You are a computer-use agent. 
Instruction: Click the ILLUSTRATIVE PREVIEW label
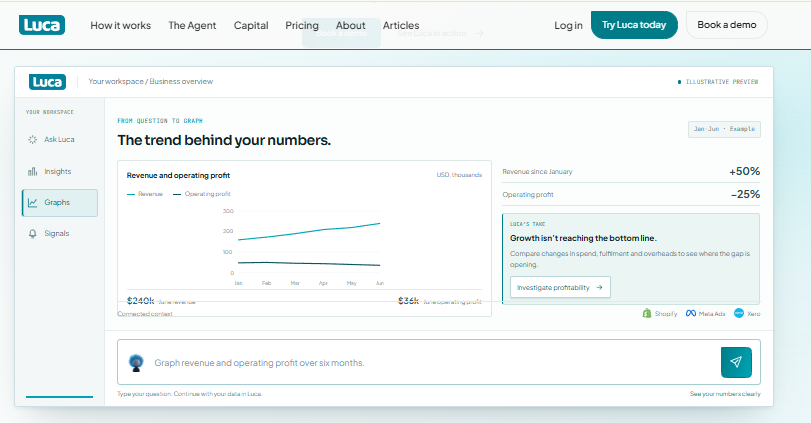(x=722, y=82)
